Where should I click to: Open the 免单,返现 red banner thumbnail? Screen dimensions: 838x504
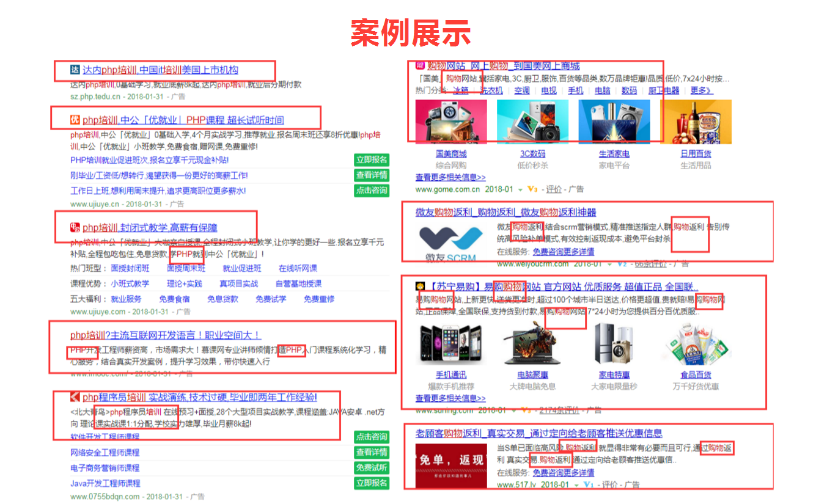pos(452,466)
